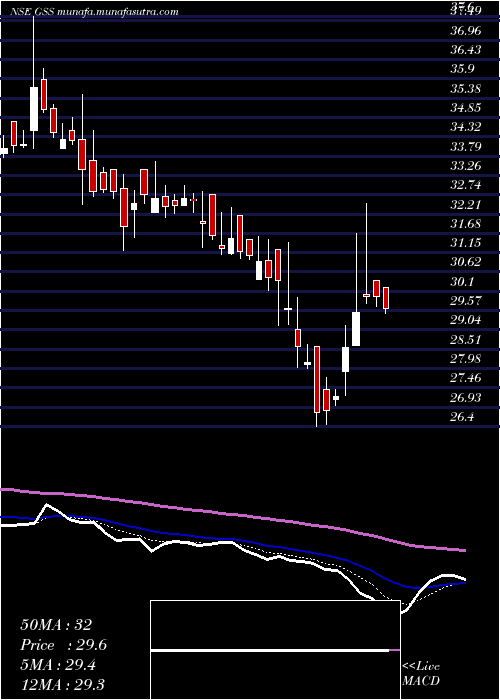500x700 pixels.
Task: Select the 27.46 price label
Action: click(466, 379)
